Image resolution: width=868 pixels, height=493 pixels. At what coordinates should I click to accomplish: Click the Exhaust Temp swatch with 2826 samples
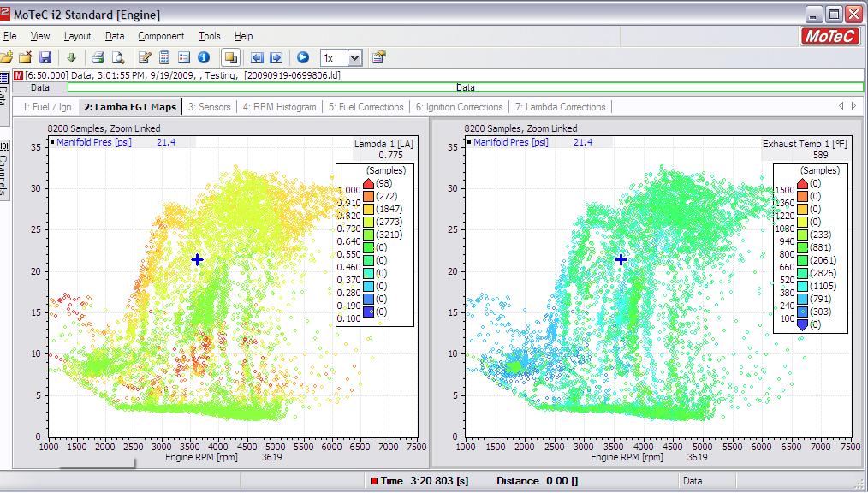click(x=802, y=273)
